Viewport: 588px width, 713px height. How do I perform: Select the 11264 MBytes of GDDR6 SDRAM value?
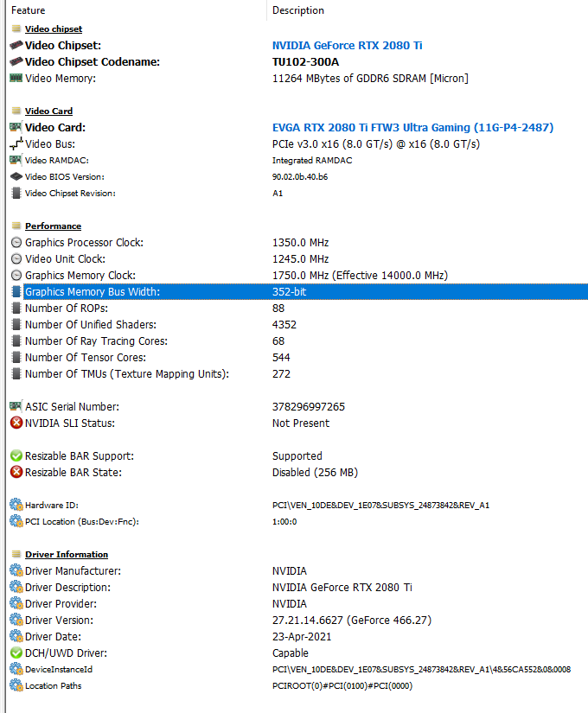pos(370,78)
